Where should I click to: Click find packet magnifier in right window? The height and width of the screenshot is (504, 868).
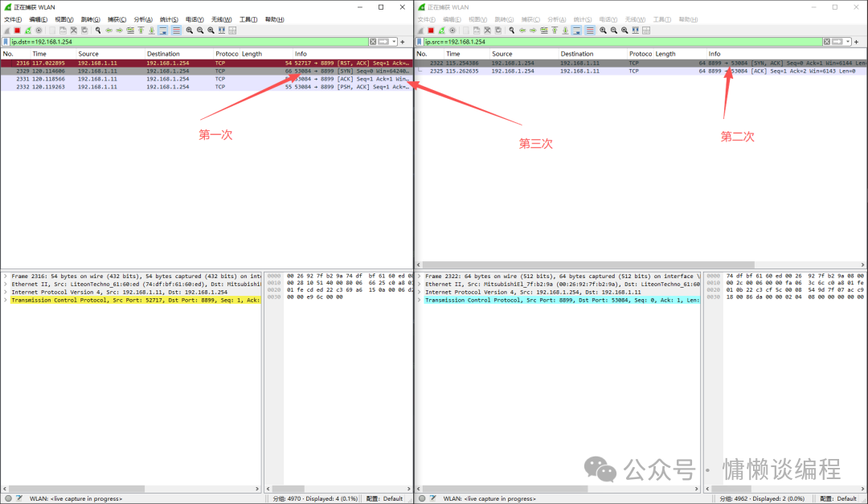coord(511,31)
